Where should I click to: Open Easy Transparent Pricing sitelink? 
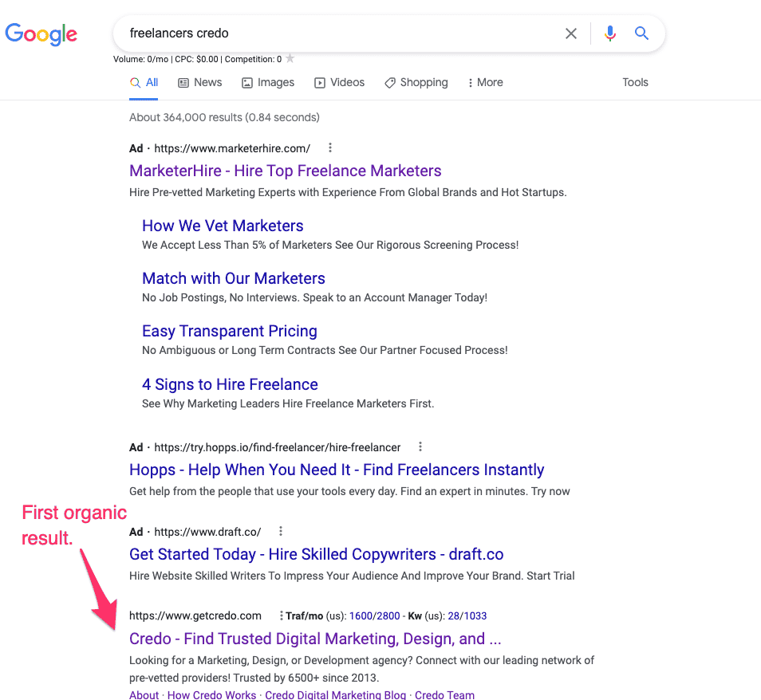230,331
